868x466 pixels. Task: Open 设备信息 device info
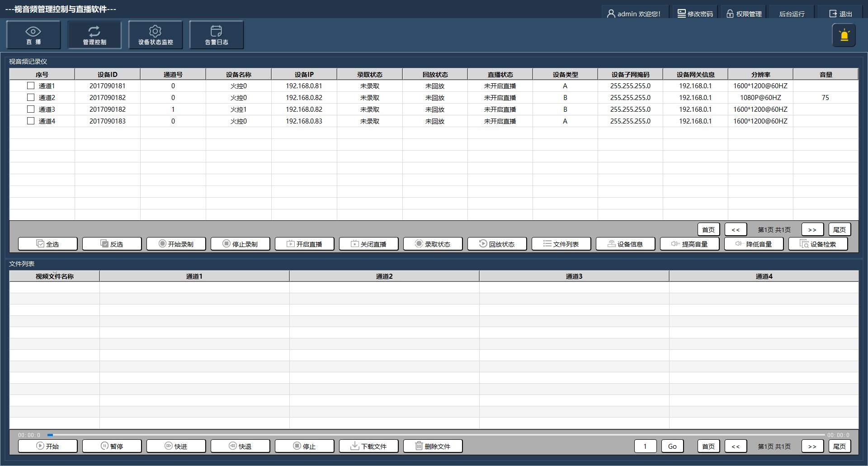[x=626, y=244]
